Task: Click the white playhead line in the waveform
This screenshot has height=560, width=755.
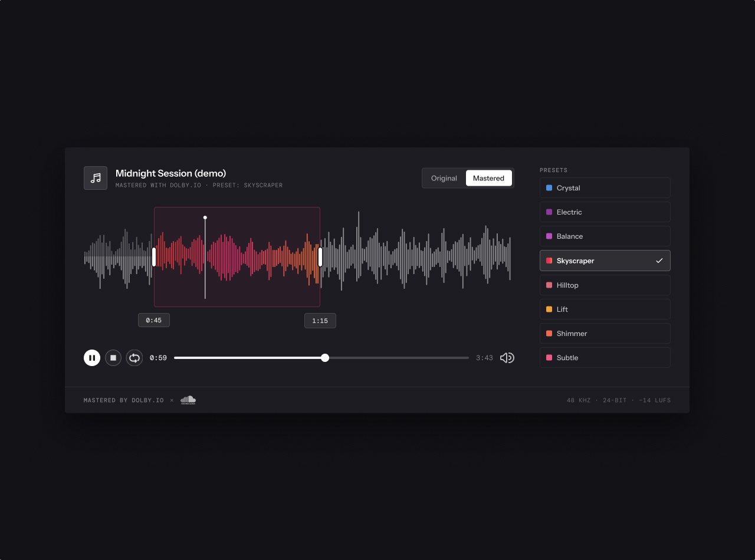Action: [205, 258]
